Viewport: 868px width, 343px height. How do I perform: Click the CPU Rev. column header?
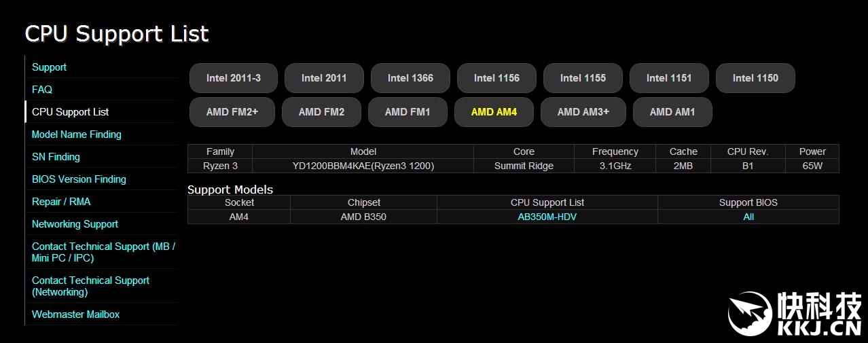coord(748,151)
